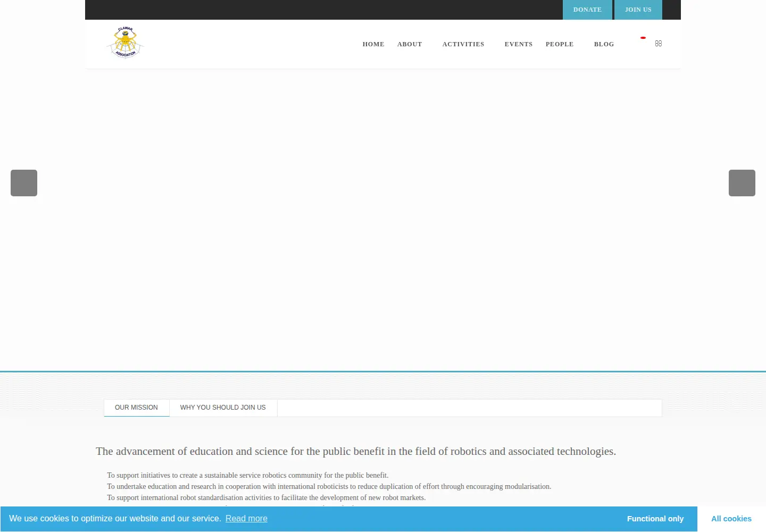Click the line about robot standardisation activities
Screen dimensions: 766x532
[x=267, y=498]
